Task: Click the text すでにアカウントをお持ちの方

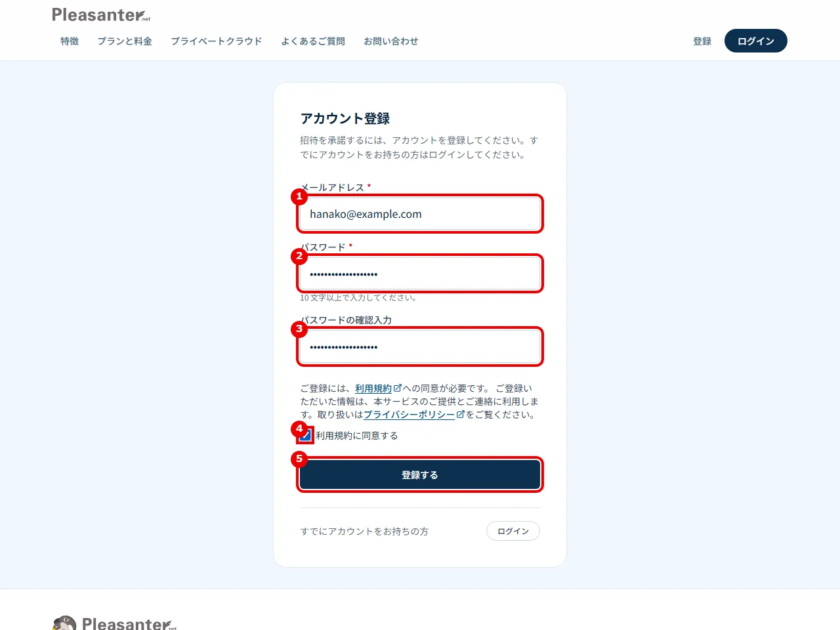Action: (x=364, y=532)
